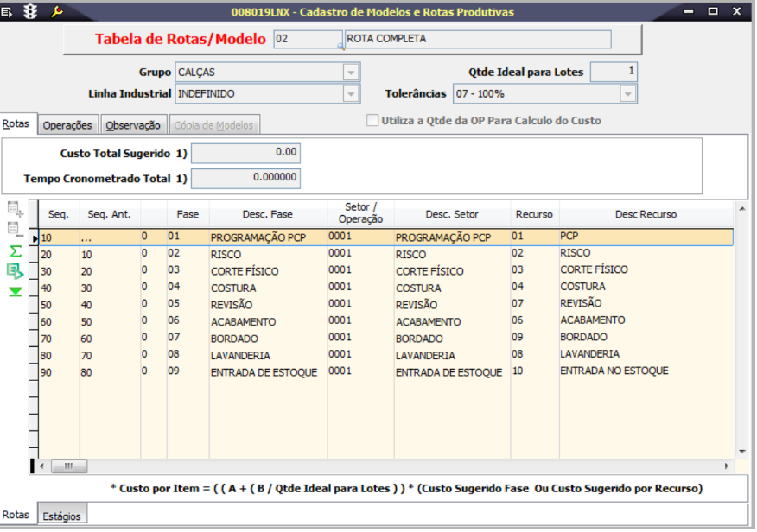Screen dimensions: 757x532
Task: Click the Desc. Setor column header
Action: (452, 215)
